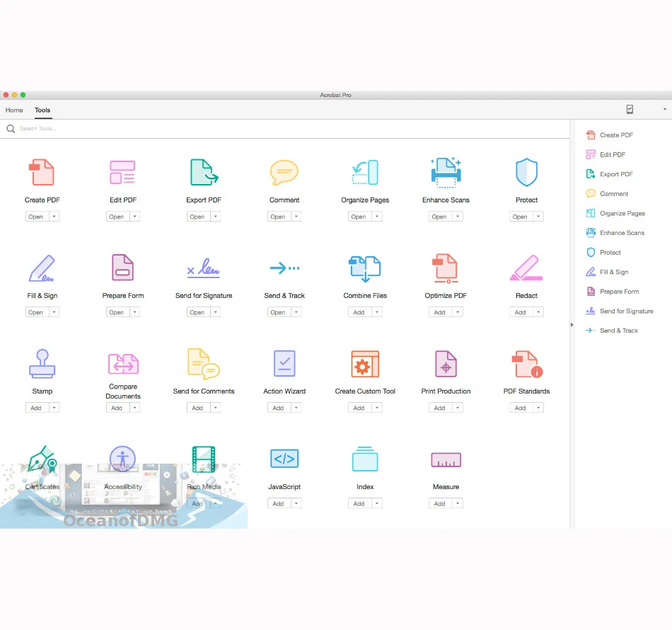672x630 pixels.
Task: Click Open button under Organize Pages
Action: (x=359, y=217)
